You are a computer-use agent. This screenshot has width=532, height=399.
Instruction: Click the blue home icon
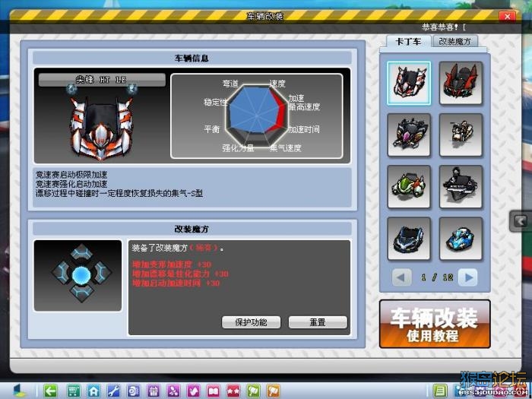point(93,391)
